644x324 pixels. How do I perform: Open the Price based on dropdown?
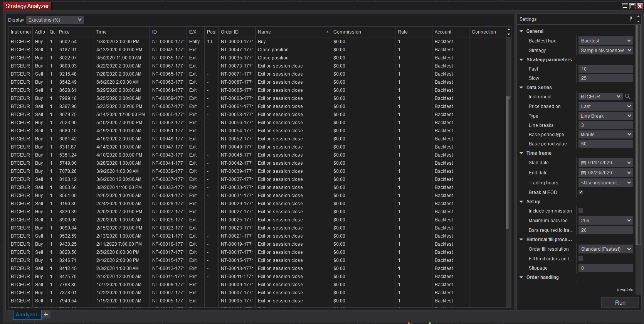(605, 106)
